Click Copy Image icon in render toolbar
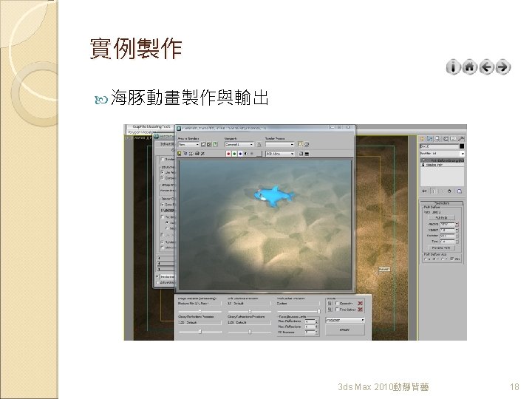The height and width of the screenshot is (399, 532). (x=185, y=154)
